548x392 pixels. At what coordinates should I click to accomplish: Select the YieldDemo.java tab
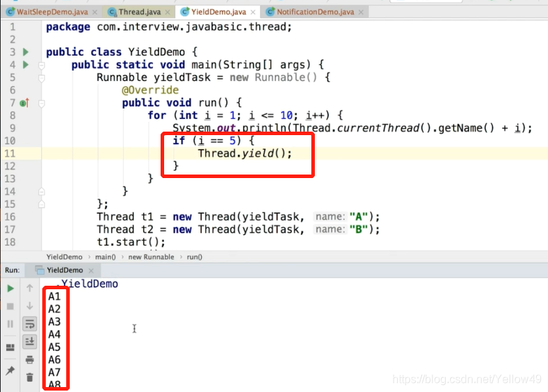(x=218, y=12)
